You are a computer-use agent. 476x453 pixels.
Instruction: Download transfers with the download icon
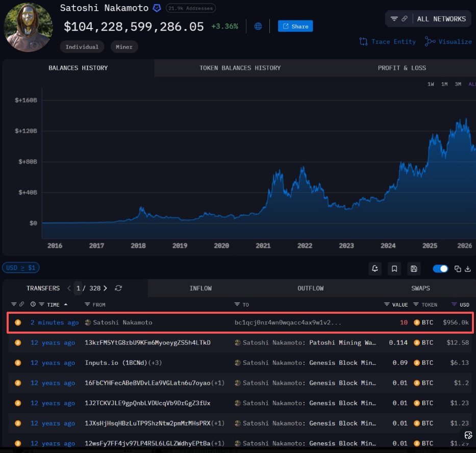(x=468, y=269)
